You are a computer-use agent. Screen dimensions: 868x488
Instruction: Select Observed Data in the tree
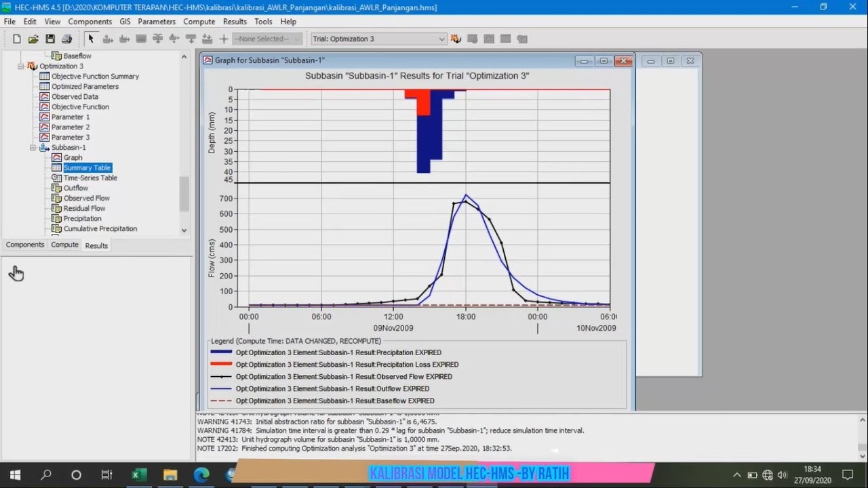point(75,97)
